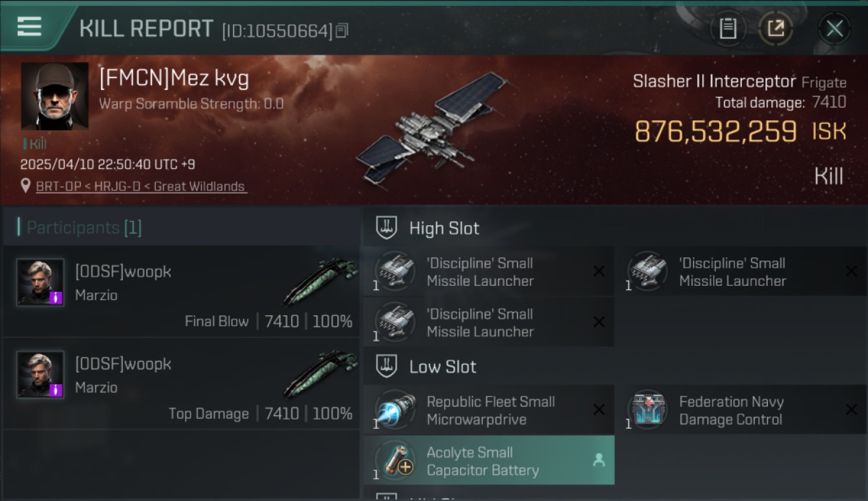
Task: Share the kill report via export icon
Action: click(x=776, y=28)
